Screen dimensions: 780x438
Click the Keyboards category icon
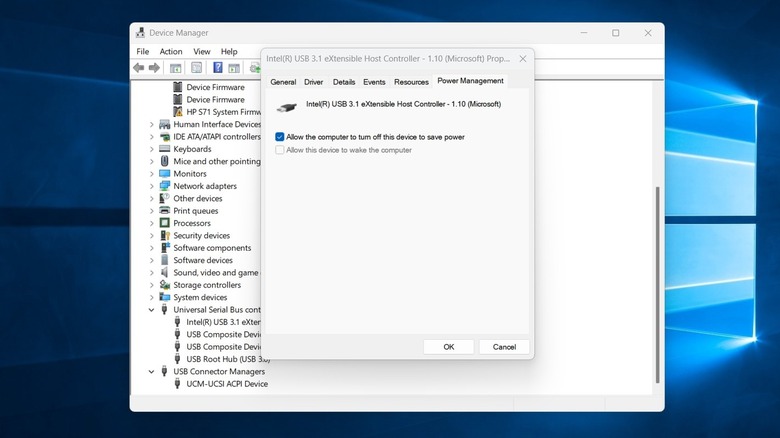click(x=165, y=149)
